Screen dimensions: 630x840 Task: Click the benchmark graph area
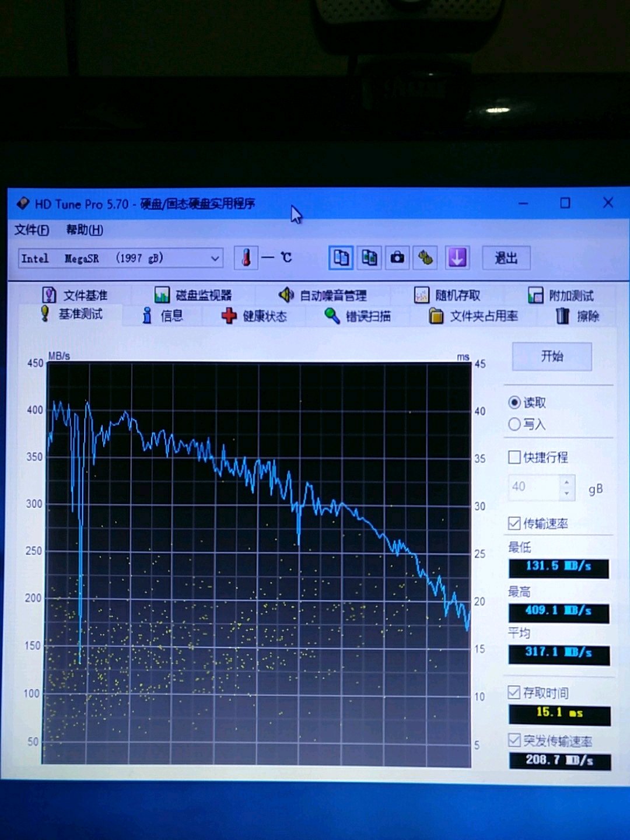(x=257, y=563)
